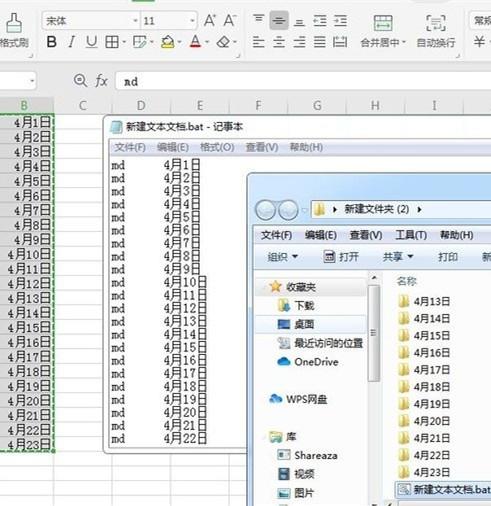Open the font size 11 dropdown
This screenshot has width=491, height=506.
[192, 21]
